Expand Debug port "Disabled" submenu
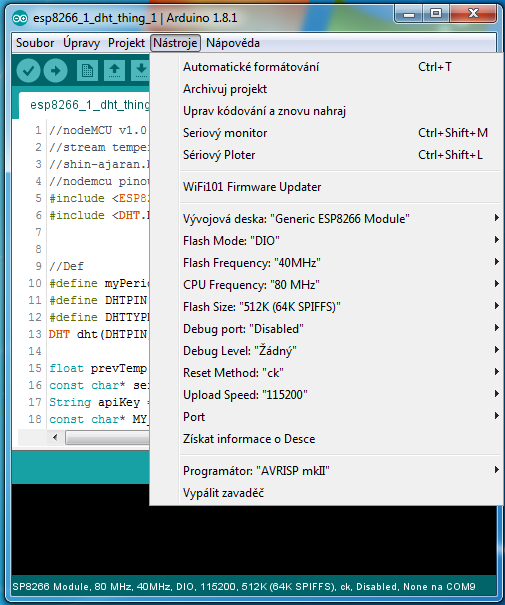The width and height of the screenshot is (505, 605). pyautogui.click(x=326, y=329)
